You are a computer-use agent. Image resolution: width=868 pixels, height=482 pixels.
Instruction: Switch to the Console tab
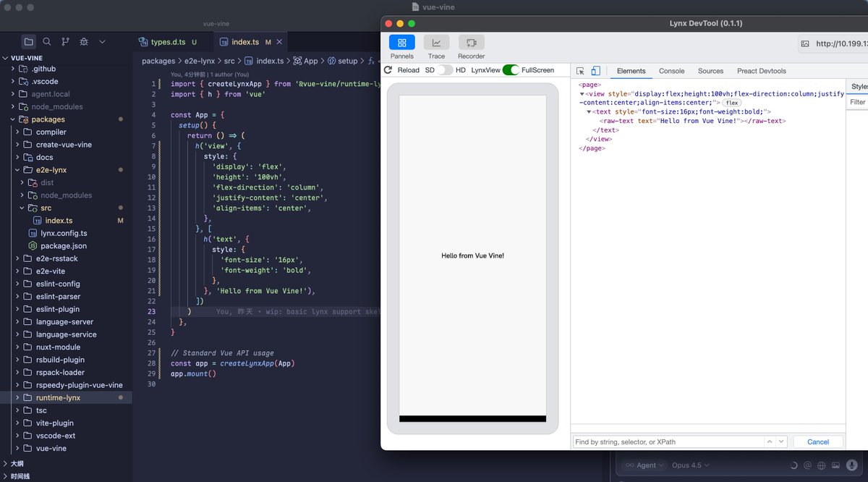point(671,71)
